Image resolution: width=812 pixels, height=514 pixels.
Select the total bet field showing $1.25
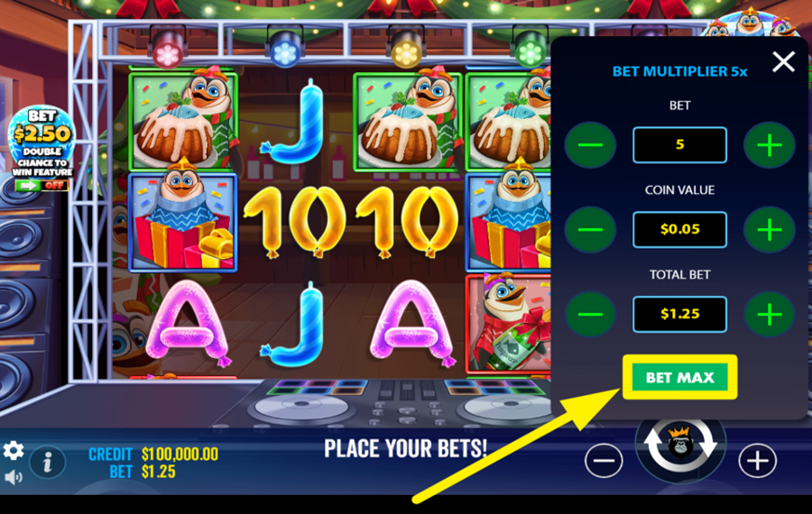tap(680, 314)
